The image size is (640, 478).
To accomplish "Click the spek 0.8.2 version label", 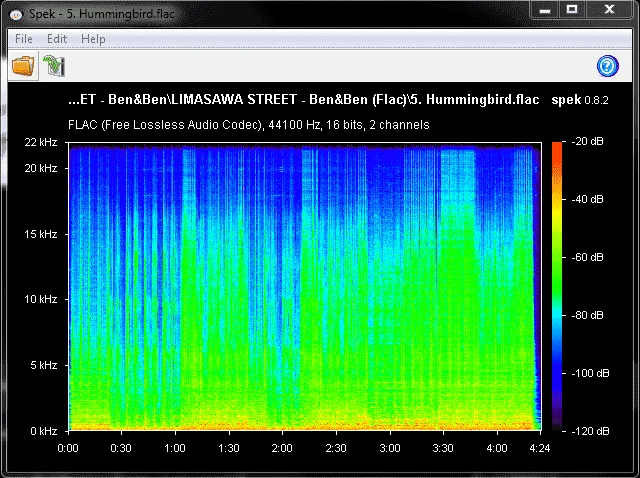I will (x=580, y=100).
